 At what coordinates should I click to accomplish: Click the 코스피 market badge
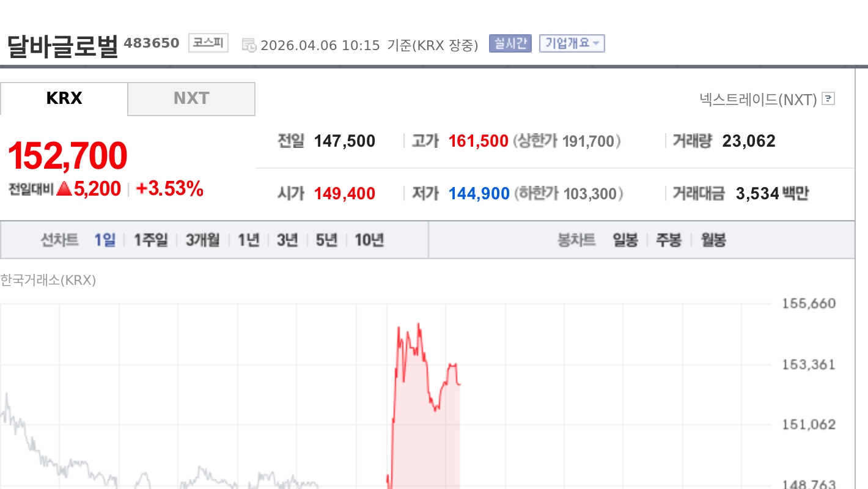pyautogui.click(x=208, y=43)
